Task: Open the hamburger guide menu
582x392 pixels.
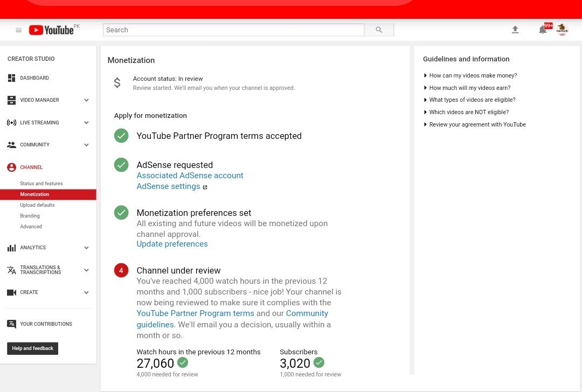Action: coord(18,30)
